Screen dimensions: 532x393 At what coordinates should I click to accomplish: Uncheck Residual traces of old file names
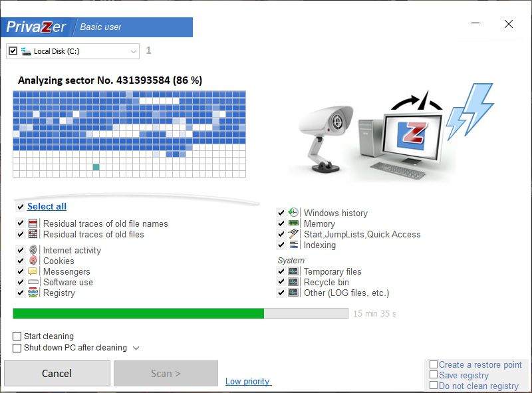pos(21,223)
